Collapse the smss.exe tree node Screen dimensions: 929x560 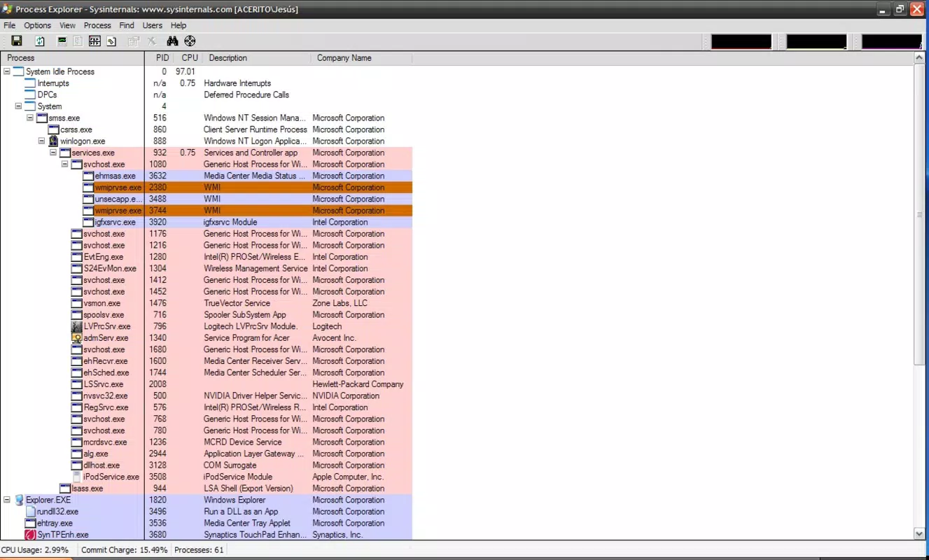[30, 118]
